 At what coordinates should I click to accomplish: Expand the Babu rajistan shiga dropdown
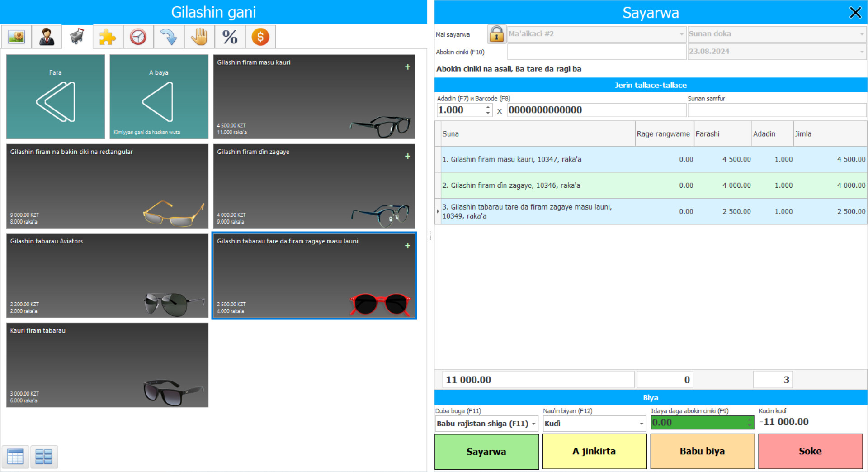[x=533, y=424]
